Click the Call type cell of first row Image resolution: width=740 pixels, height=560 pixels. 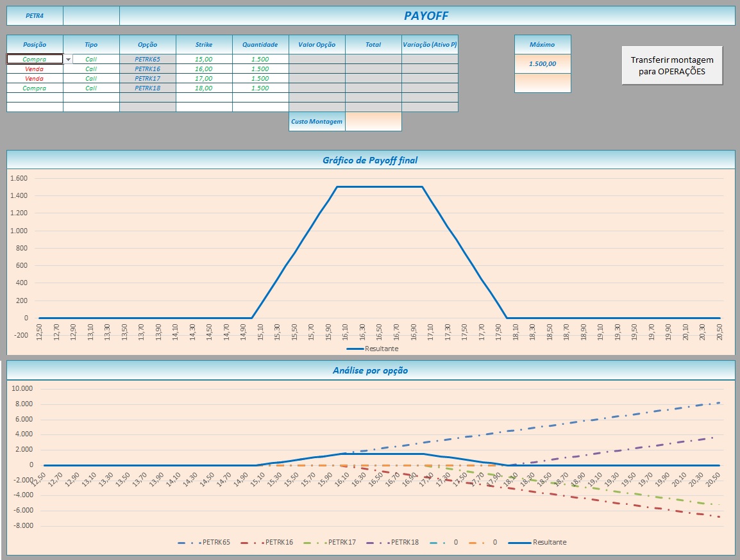(91, 59)
